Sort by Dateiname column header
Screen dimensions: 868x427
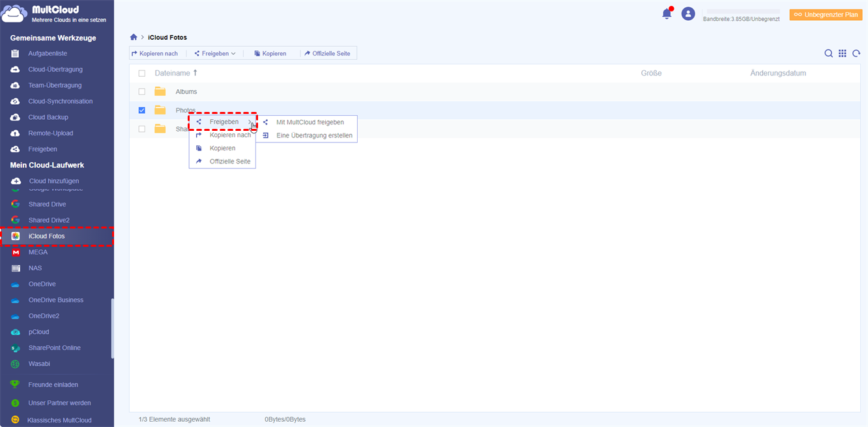tap(176, 74)
